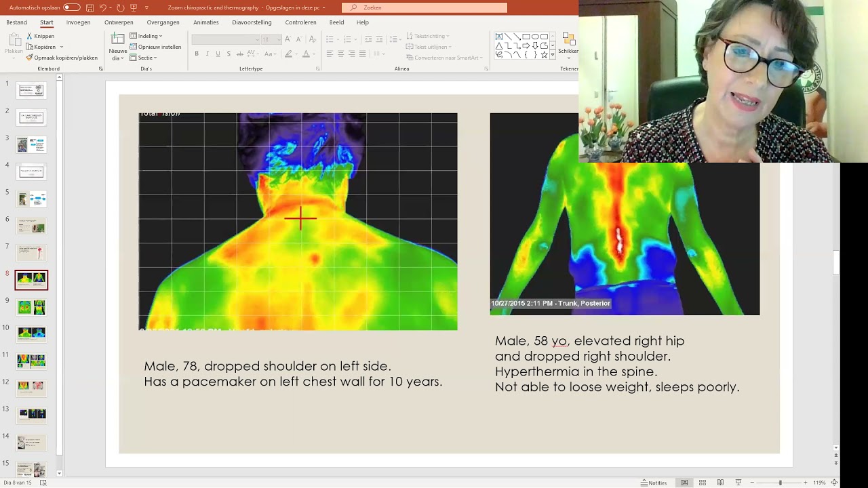The height and width of the screenshot is (488, 868).
Task: Open the font name combo box
Action: click(225, 39)
